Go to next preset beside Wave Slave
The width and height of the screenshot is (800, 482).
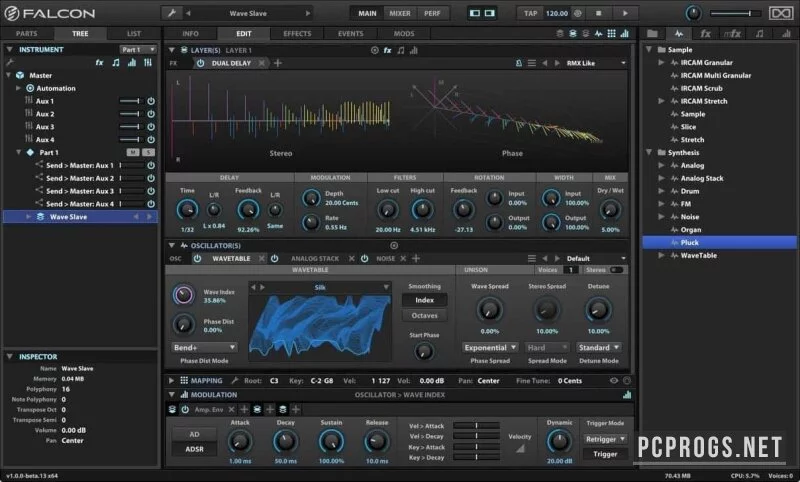click(x=308, y=13)
